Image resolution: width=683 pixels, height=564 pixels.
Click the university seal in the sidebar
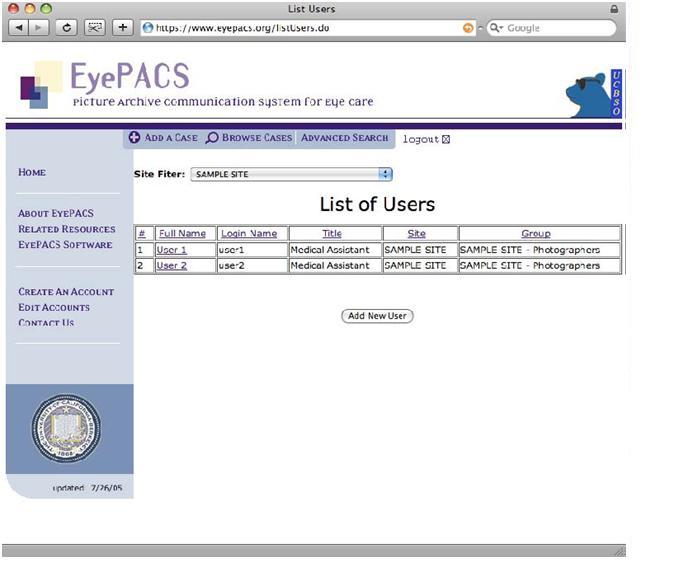pos(66,429)
